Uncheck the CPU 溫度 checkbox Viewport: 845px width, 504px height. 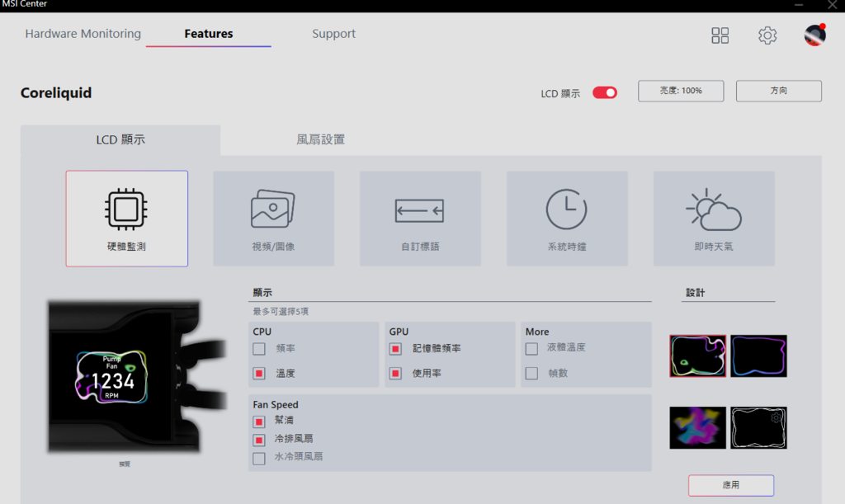click(x=259, y=373)
